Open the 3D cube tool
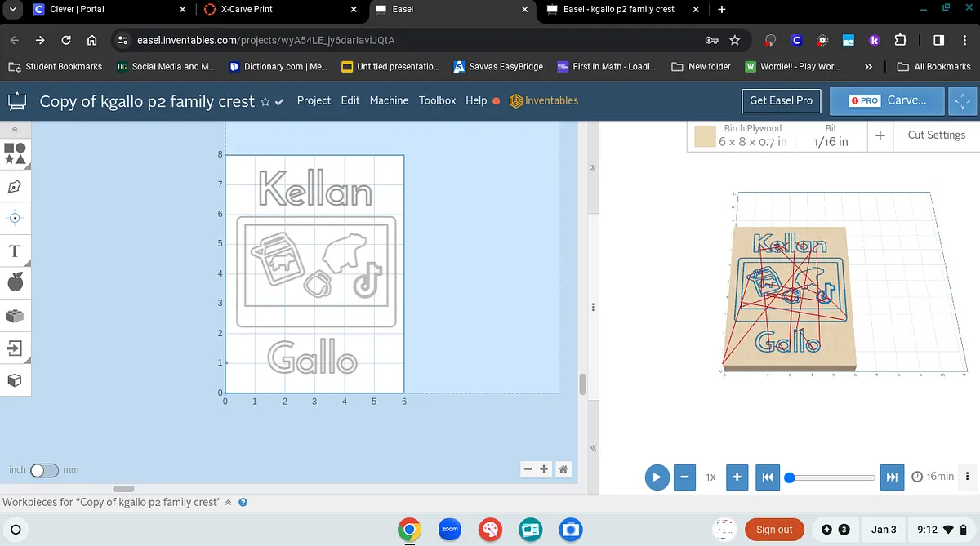980x546 pixels. [x=15, y=380]
